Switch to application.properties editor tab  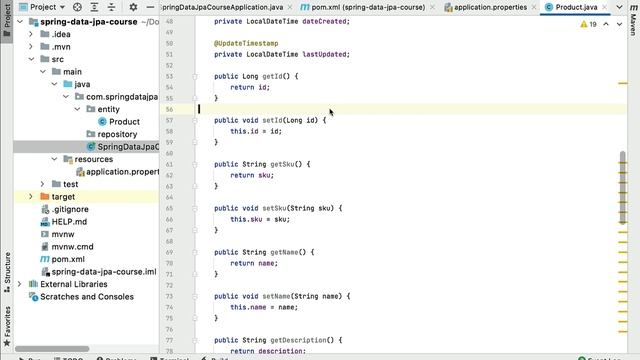click(x=486, y=7)
